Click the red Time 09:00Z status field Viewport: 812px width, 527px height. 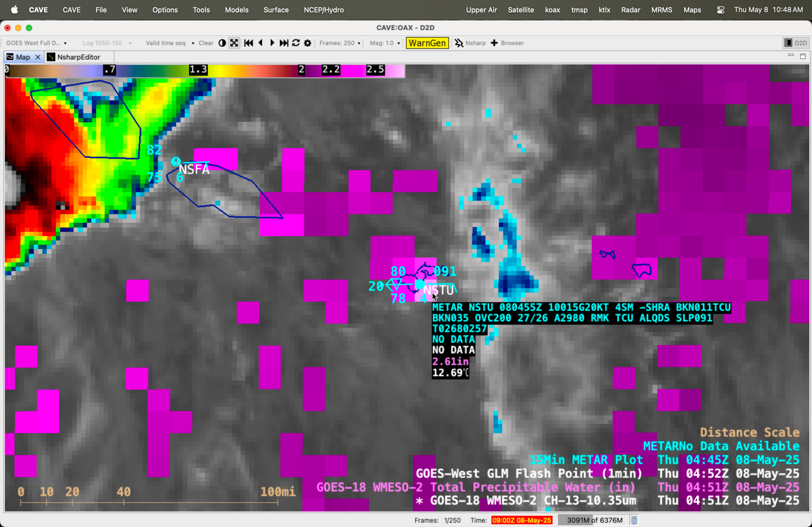[x=522, y=520]
